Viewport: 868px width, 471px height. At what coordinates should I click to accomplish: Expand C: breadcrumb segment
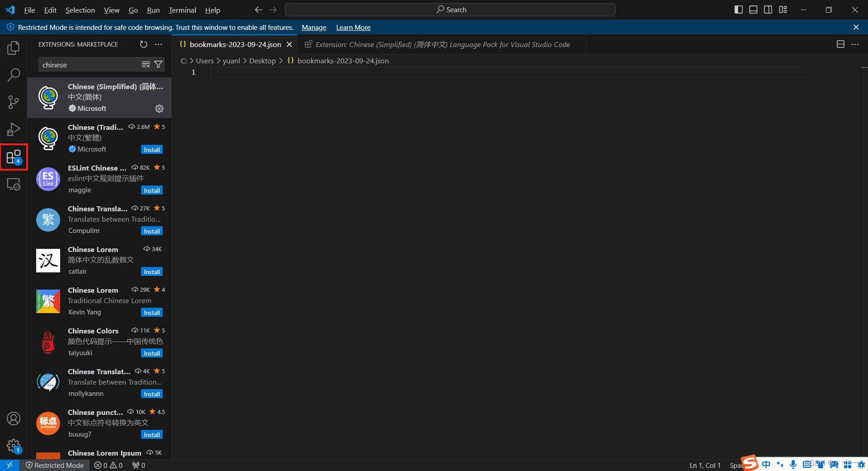(184, 61)
